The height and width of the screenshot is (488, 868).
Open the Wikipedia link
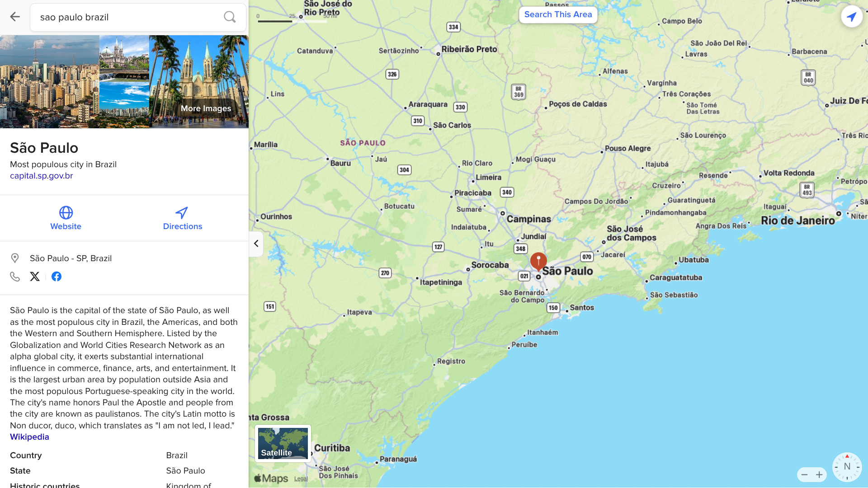coord(29,437)
